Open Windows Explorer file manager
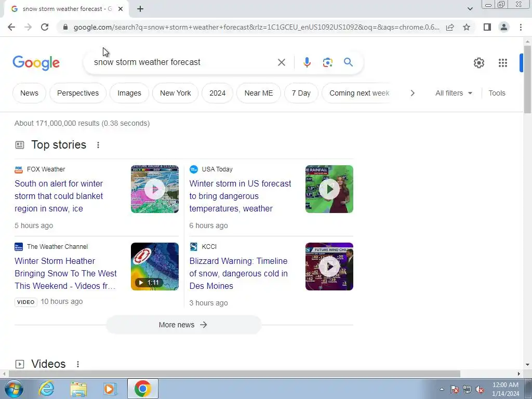 (x=78, y=389)
